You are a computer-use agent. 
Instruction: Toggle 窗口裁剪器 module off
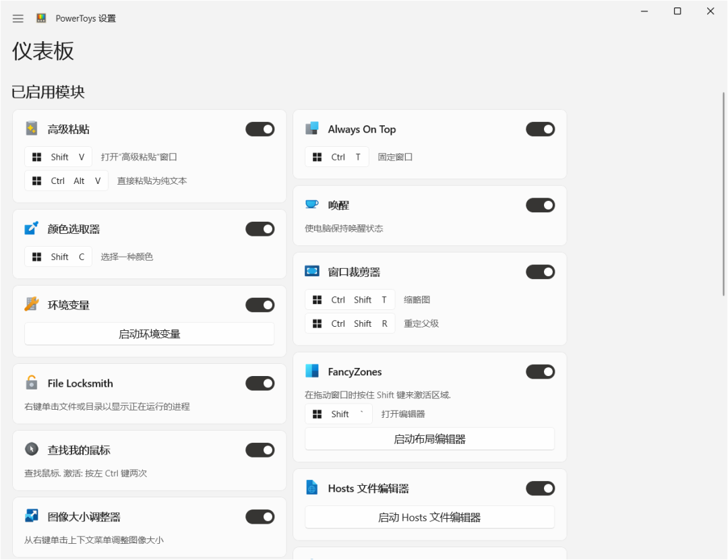pyautogui.click(x=541, y=272)
